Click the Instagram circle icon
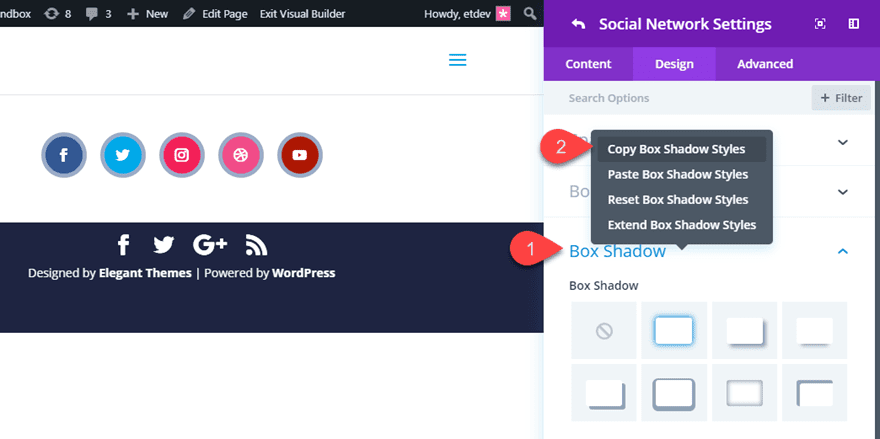This screenshot has width=880, height=439. [x=182, y=155]
